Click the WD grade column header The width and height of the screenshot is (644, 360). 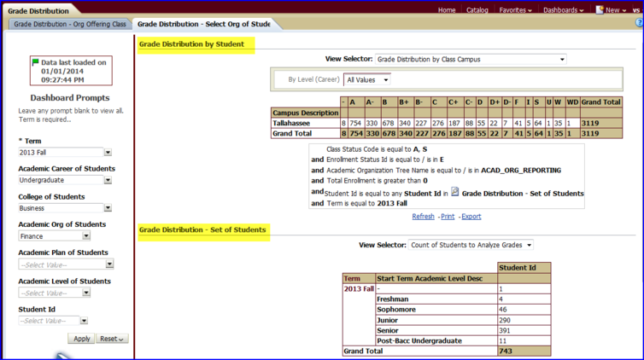tap(572, 102)
